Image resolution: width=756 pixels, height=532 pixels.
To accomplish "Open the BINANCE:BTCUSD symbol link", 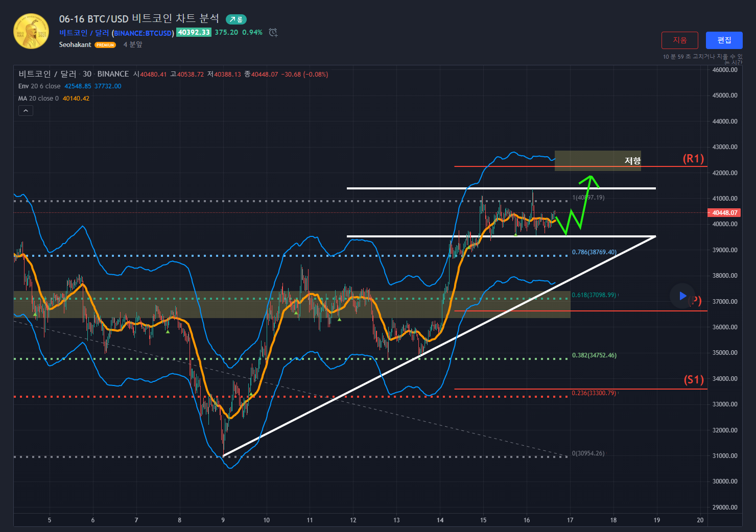I will (143, 33).
